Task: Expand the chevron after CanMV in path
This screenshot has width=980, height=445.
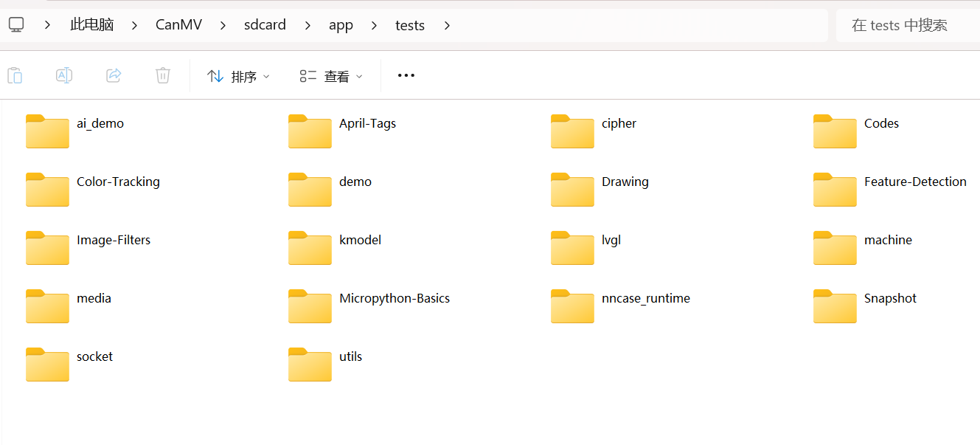Action: [221, 25]
